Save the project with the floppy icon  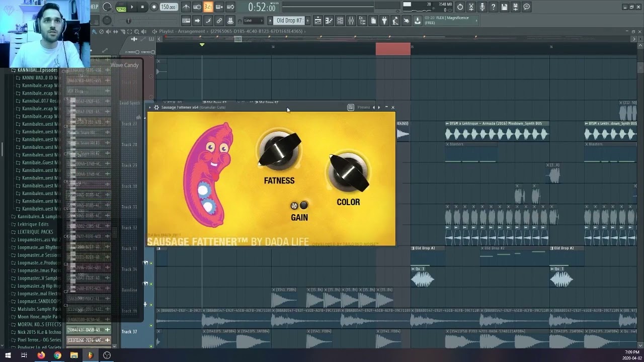pyautogui.click(x=504, y=7)
